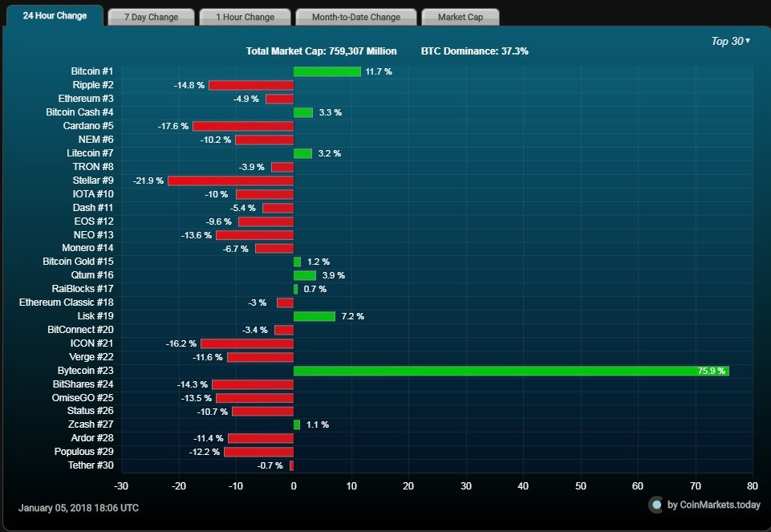The height and width of the screenshot is (532, 771).
Task: Click the January 05, 2018 timestamp
Action: click(x=79, y=508)
